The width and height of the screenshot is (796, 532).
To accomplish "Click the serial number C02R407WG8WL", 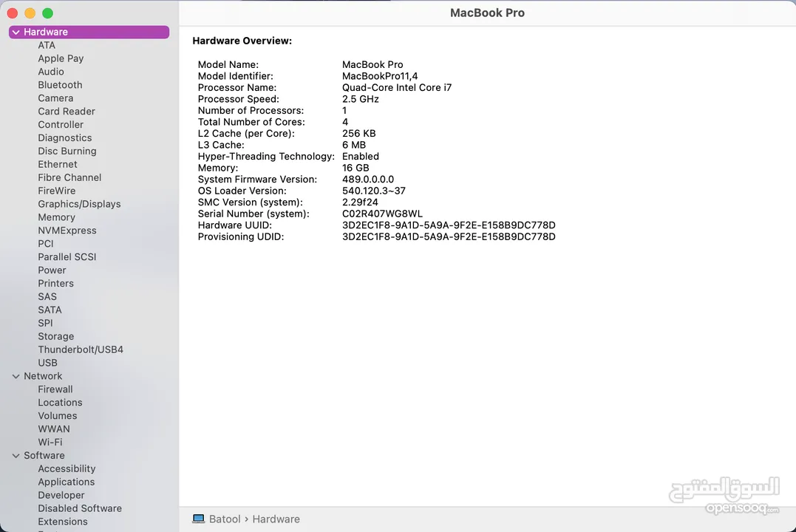I will pos(382,214).
